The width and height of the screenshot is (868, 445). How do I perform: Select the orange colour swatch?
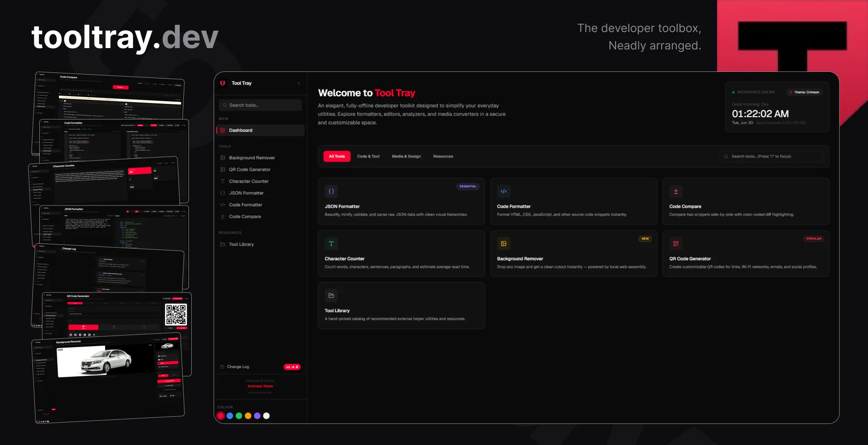tap(248, 416)
